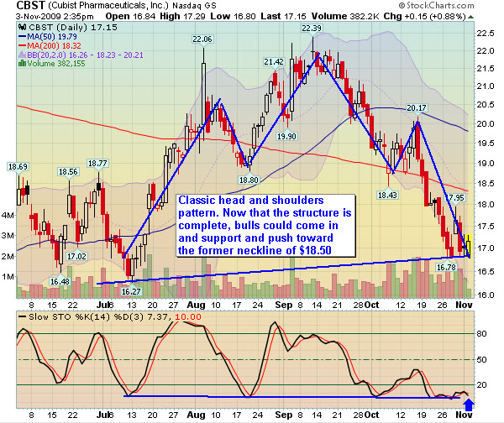Image resolution: width=504 pixels, height=423 pixels.
Task: Click the head and shoulders annotation box
Action: tap(265, 225)
